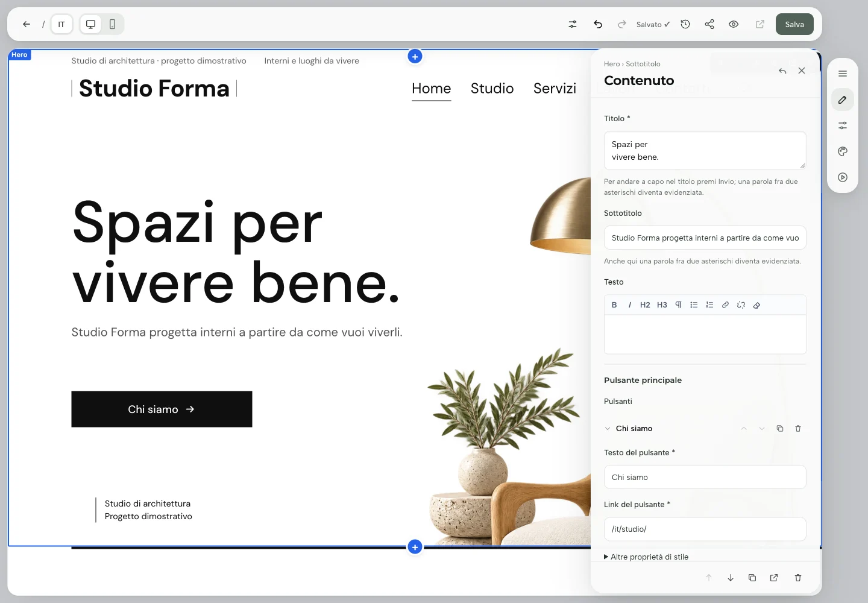Go back with the top-left arrow
This screenshot has height=603, width=868.
(27, 24)
